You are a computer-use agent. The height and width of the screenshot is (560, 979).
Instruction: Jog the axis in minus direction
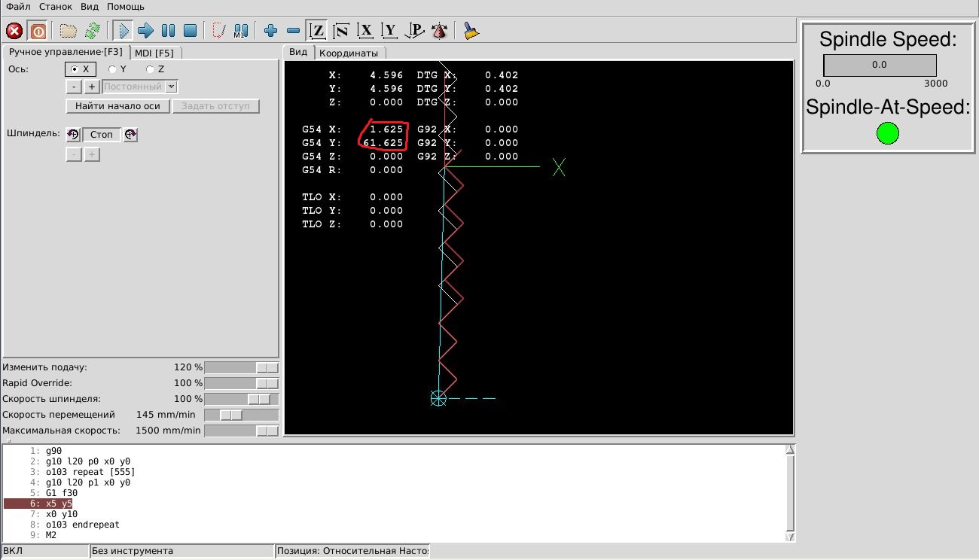point(73,87)
